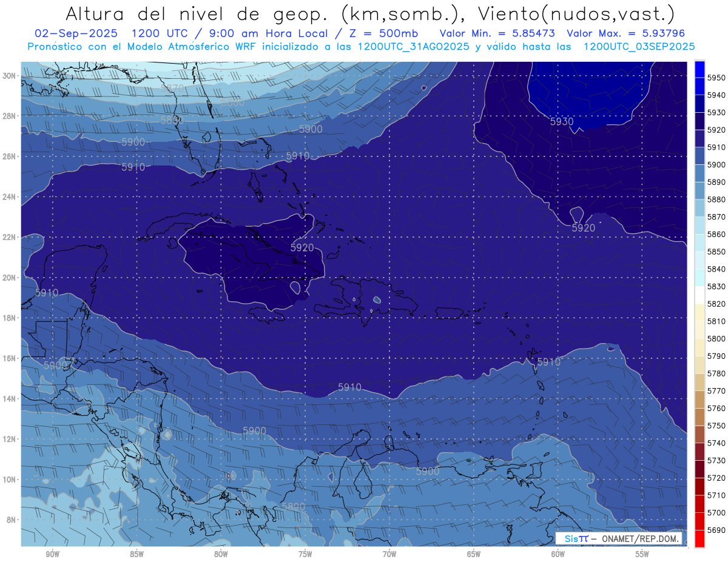The width and height of the screenshot is (728, 562).
Task: Click the 8N latitude axis label
Action: click(x=11, y=520)
